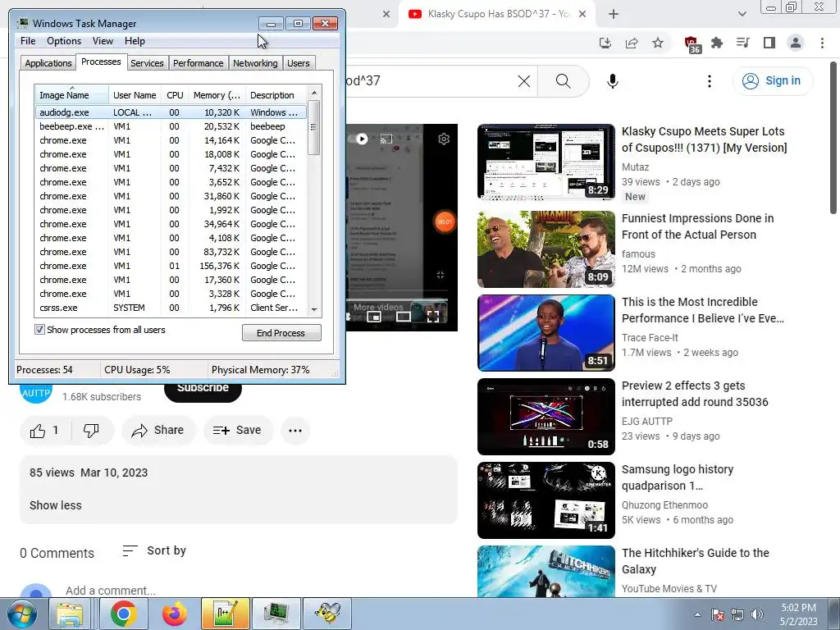This screenshot has height=630, width=840.
Task: Switch to the Networking tab
Action: coord(255,62)
